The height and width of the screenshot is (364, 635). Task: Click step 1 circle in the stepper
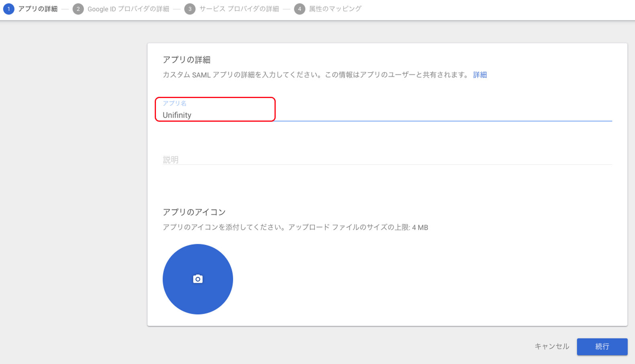click(x=8, y=9)
